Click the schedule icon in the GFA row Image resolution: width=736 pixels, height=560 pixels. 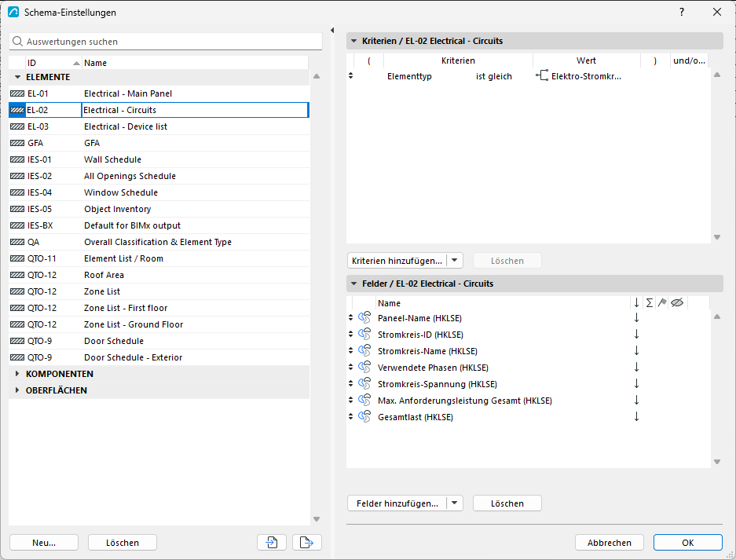coord(17,143)
